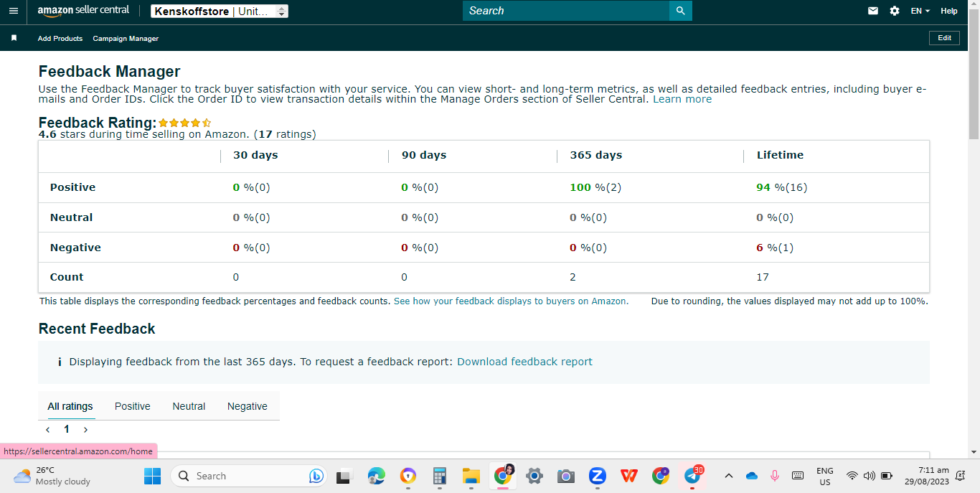The height and width of the screenshot is (493, 980).
Task: Open 'See how your feedback displays' link
Action: click(511, 301)
